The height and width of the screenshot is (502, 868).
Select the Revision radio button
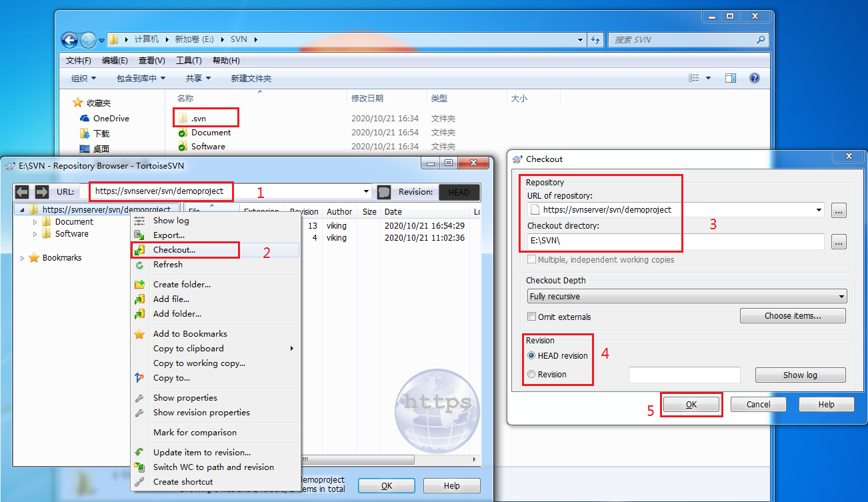pyautogui.click(x=531, y=375)
